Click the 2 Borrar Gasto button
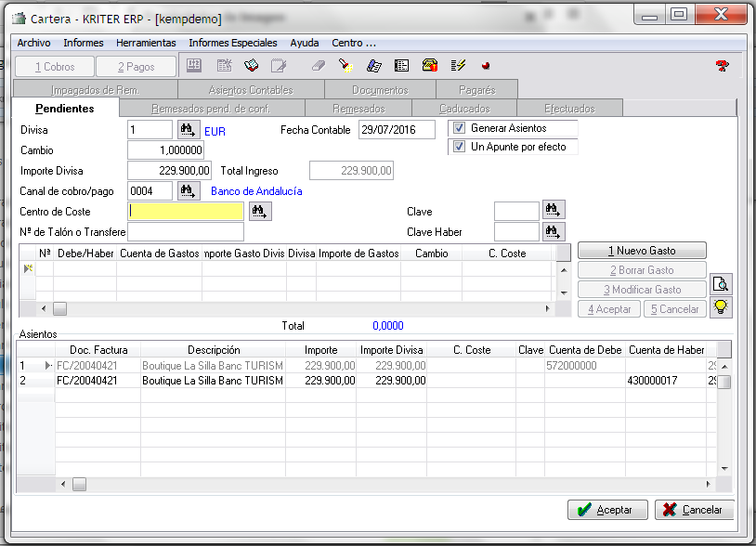756x546 pixels. coord(642,270)
